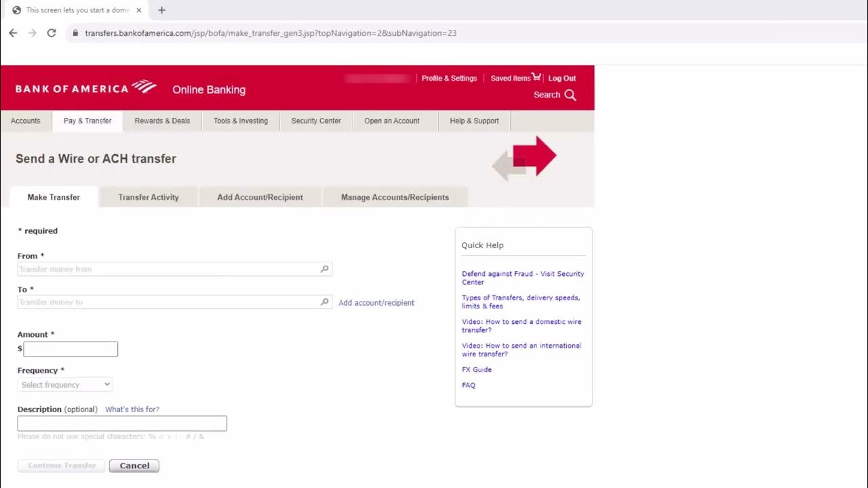Click the browser forward arrow

click(x=32, y=33)
